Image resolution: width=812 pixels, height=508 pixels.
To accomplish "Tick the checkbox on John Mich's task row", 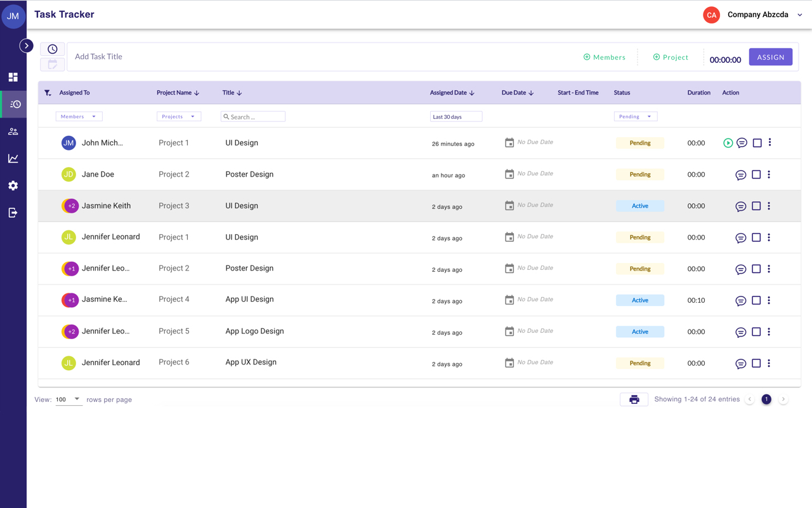I will pyautogui.click(x=757, y=143).
